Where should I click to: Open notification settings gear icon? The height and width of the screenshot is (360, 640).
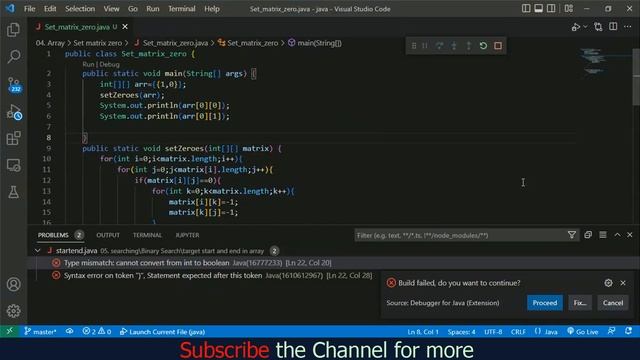tap(608, 283)
